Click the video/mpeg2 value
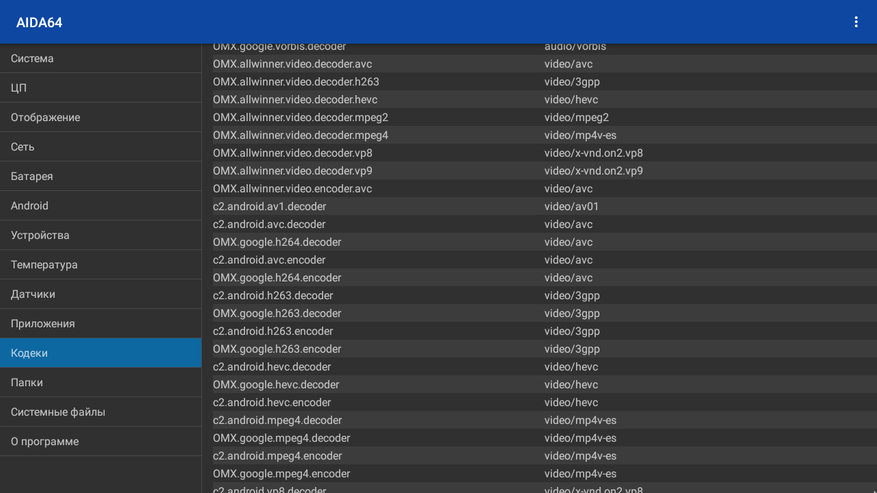The image size is (877, 493). coord(576,118)
